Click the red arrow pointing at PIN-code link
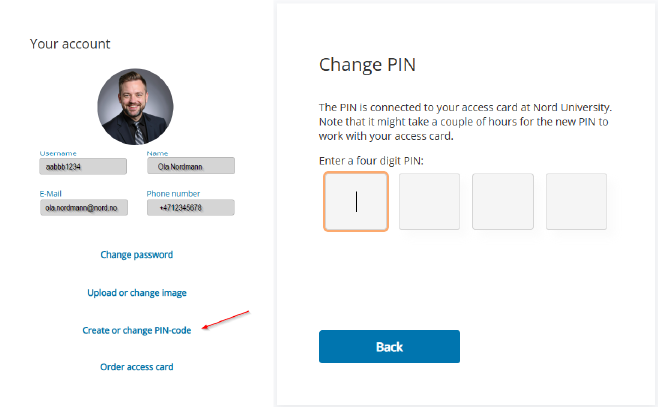 (225, 320)
